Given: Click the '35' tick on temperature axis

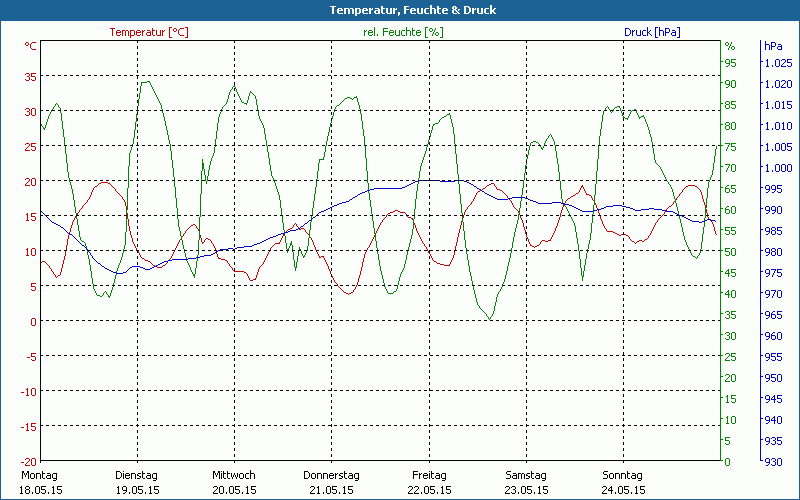Looking at the screenshot, I should 31,77.
